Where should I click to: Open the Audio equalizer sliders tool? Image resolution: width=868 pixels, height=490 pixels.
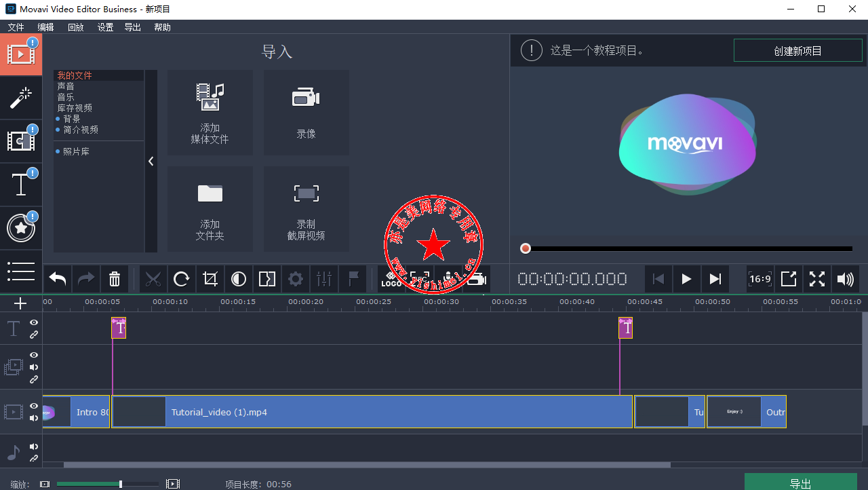pyautogui.click(x=324, y=279)
